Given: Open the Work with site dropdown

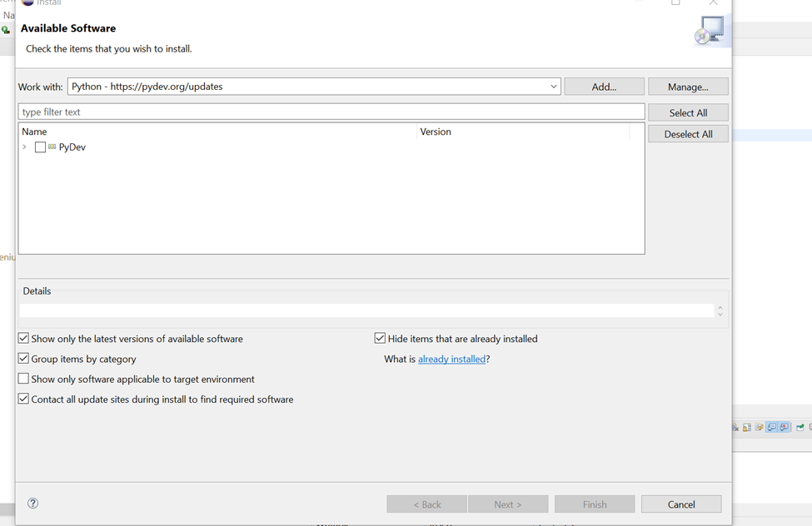Looking at the screenshot, I should [x=553, y=86].
